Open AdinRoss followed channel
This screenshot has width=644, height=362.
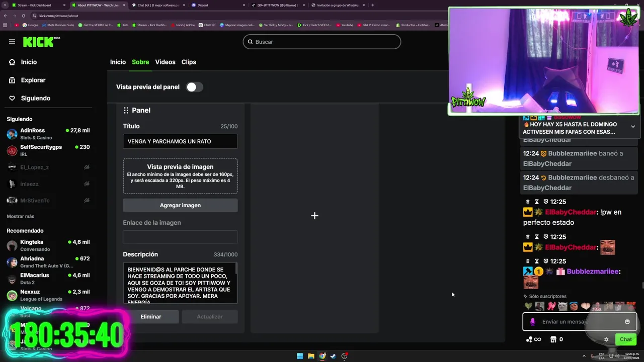pyautogui.click(x=48, y=134)
